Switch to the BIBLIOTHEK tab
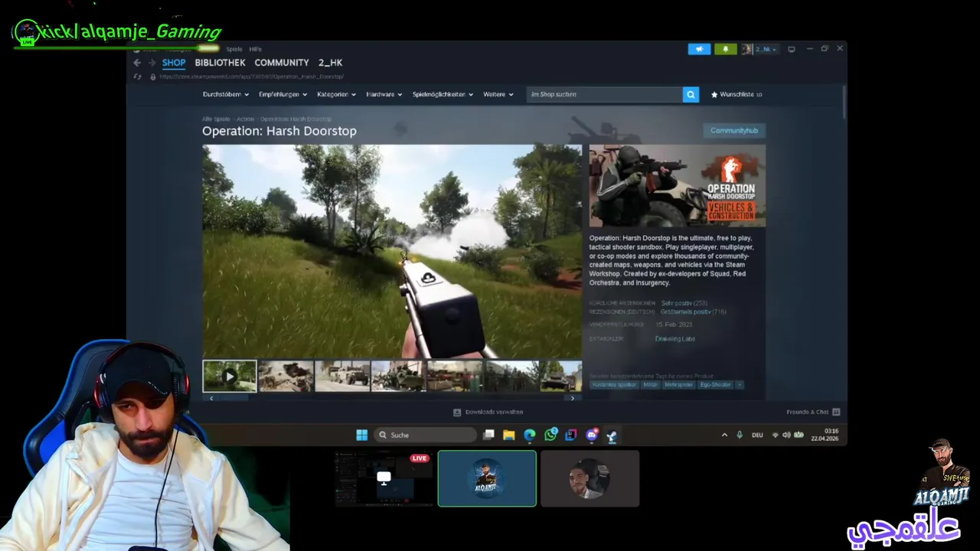Image resolution: width=980 pixels, height=551 pixels. coord(220,63)
